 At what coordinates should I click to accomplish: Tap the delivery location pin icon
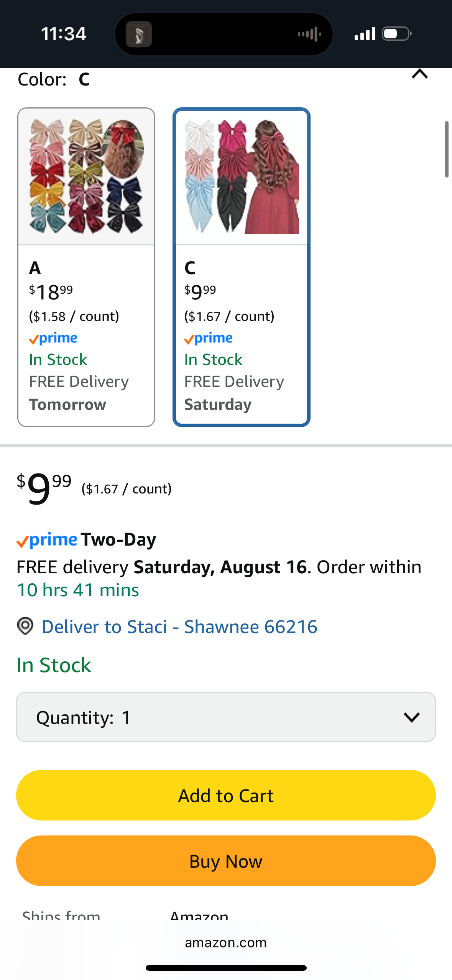click(25, 626)
